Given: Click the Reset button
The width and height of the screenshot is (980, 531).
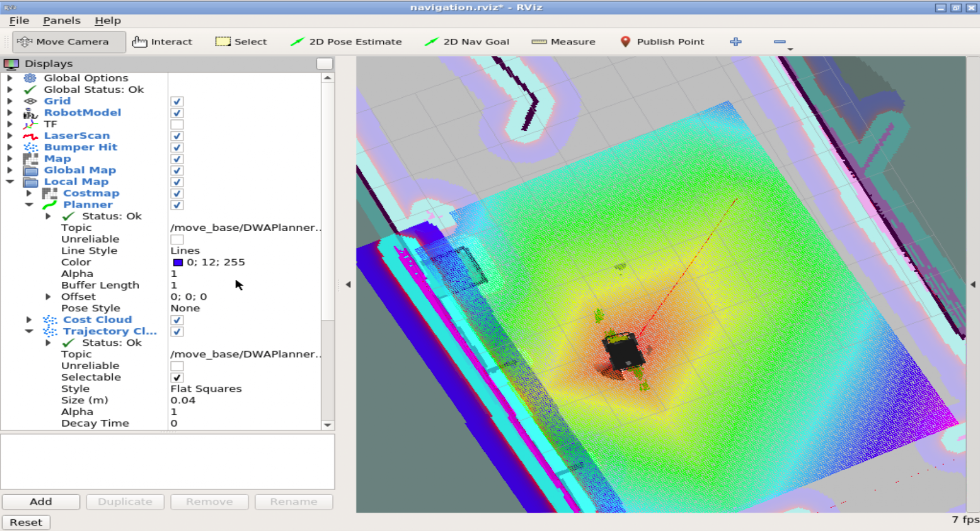Looking at the screenshot, I should click(x=26, y=522).
